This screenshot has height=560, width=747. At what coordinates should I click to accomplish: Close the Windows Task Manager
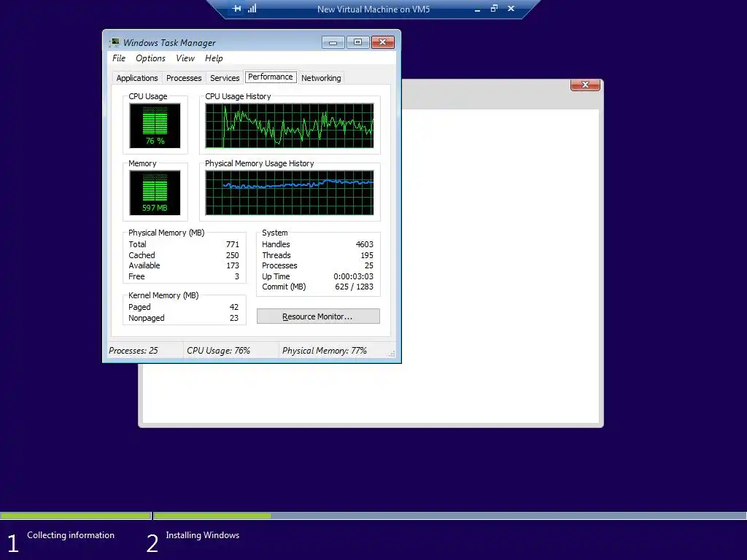[x=382, y=42]
